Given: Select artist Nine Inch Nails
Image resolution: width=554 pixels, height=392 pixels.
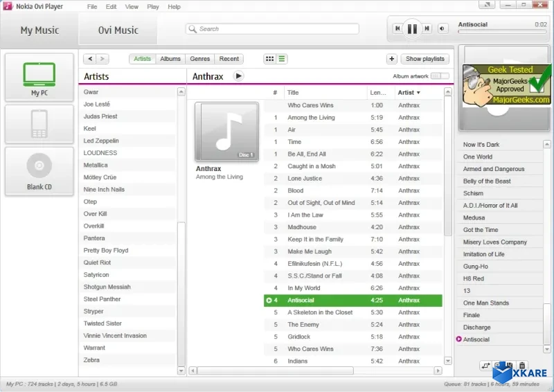Looking at the screenshot, I should click(x=127, y=190).
